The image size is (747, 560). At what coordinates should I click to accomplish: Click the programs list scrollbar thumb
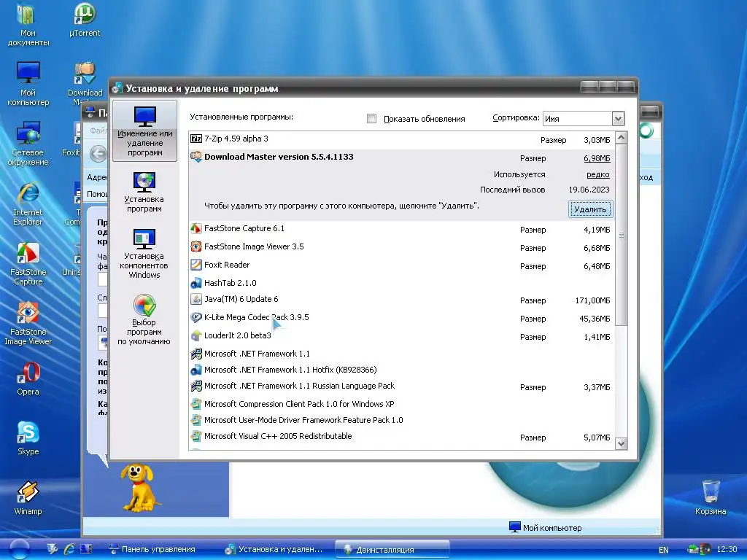621,236
